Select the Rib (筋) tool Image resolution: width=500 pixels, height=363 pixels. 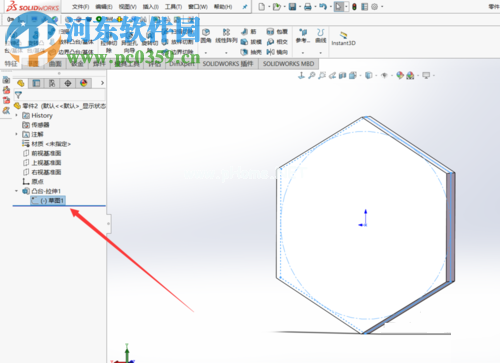(x=248, y=32)
